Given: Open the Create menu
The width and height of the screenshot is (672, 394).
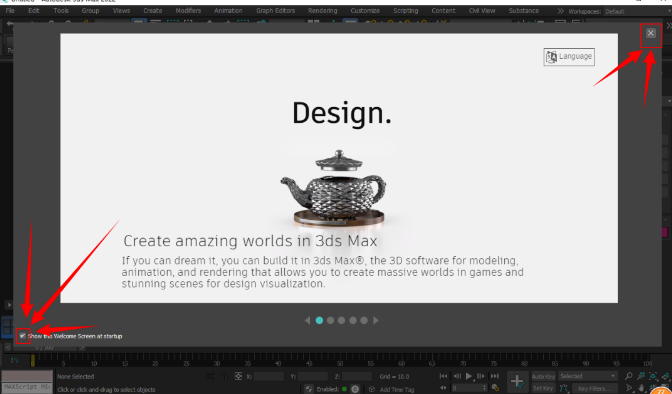Looking at the screenshot, I should click(x=153, y=10).
